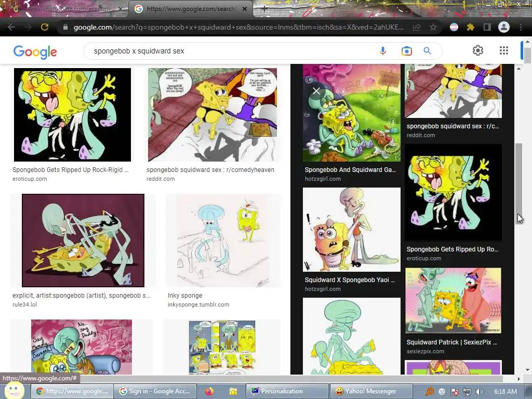Switch to the Personalization window
Viewport: 532px width, 399px height.
coord(287,391)
